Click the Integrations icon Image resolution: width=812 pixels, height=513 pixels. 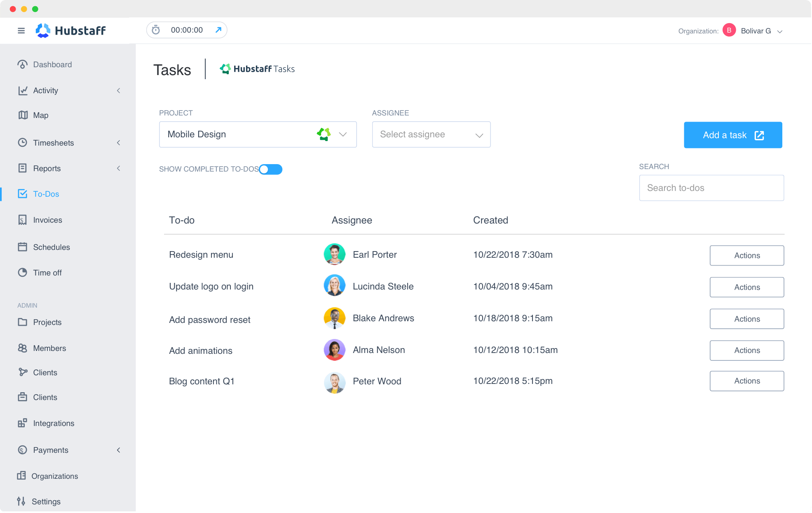23,423
